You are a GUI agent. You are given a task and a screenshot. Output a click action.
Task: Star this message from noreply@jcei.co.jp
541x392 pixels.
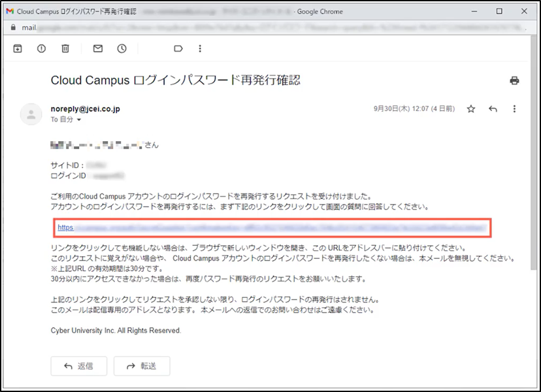pyautogui.click(x=471, y=109)
